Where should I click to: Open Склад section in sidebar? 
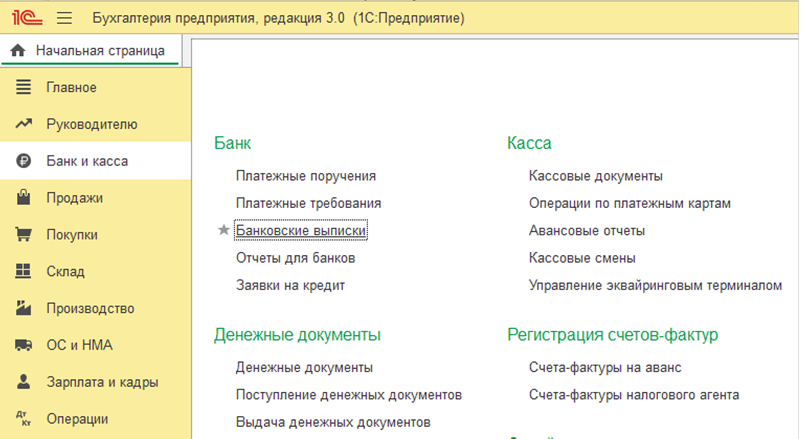[x=65, y=272]
